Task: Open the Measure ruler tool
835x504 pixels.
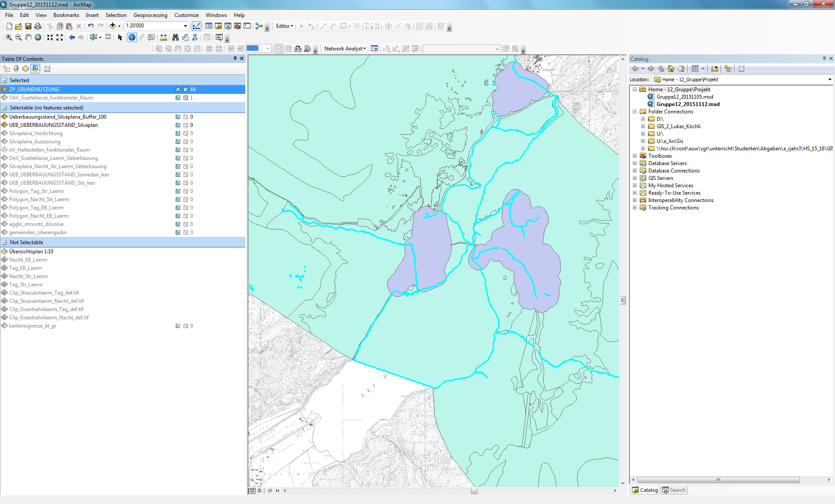Action: coord(164,37)
